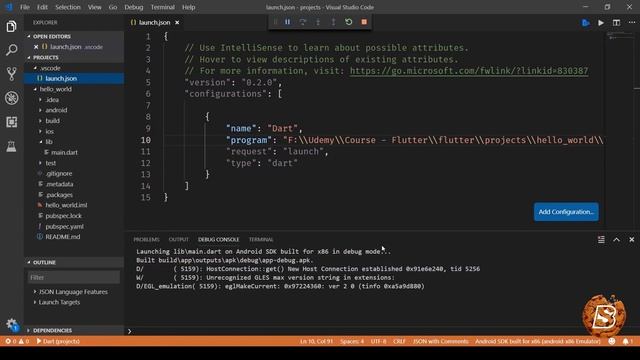Collapse the hello_world folder

click(35, 89)
